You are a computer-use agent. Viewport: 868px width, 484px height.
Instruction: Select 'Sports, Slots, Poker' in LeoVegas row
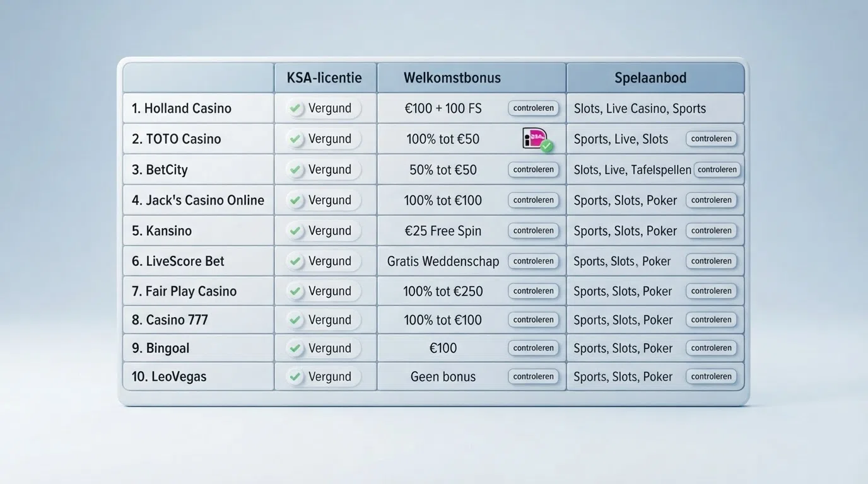(x=623, y=377)
